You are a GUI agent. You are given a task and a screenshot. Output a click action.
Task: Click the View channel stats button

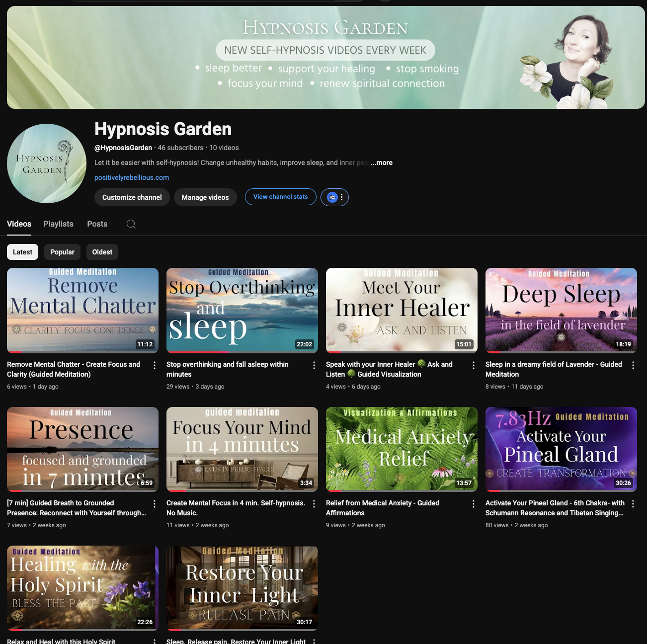[x=280, y=197]
